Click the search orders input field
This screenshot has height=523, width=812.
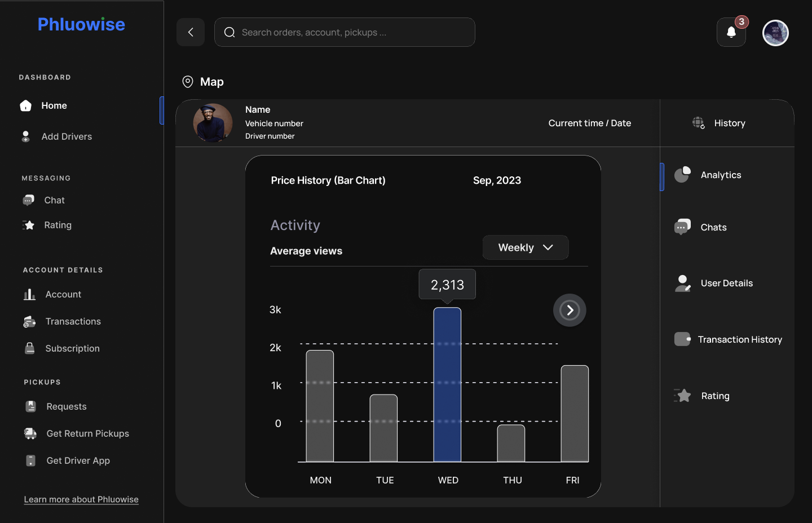click(345, 32)
